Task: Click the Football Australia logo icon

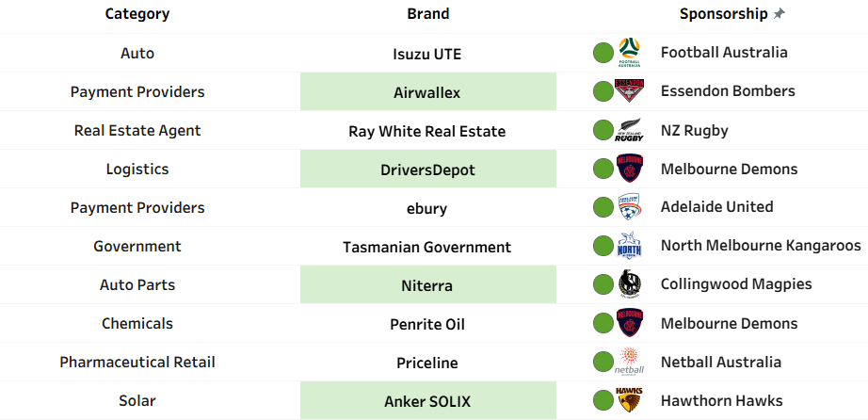Action: (x=630, y=53)
